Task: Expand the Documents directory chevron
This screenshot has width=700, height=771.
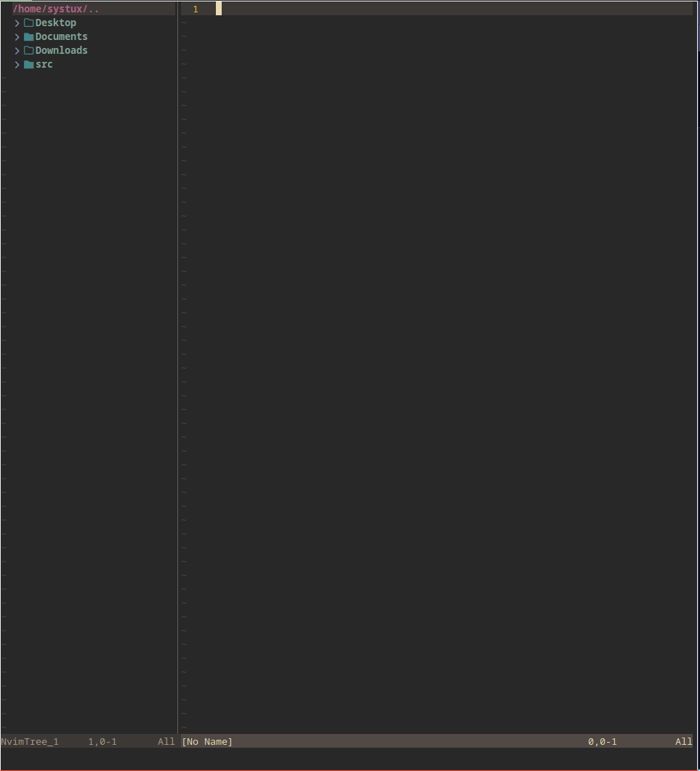Action: 16,36
